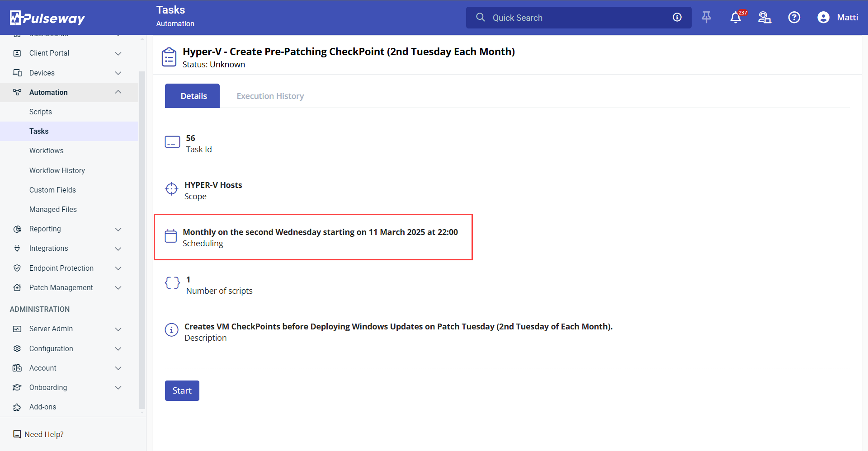Click the task description about VM CheckPoints
868x451 pixels.
tap(398, 326)
